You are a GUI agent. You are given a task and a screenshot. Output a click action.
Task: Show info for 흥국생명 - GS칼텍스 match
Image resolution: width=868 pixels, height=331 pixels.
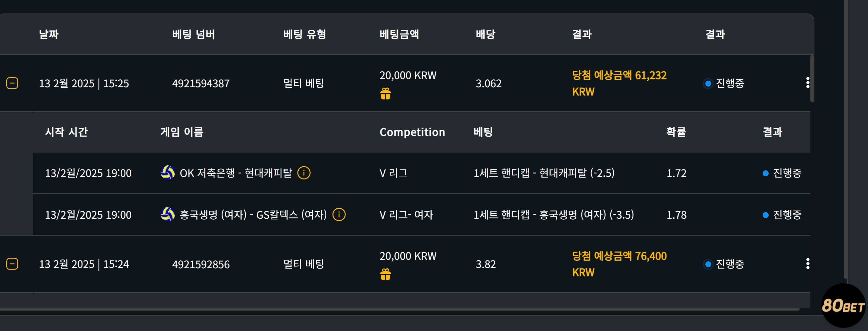click(339, 215)
